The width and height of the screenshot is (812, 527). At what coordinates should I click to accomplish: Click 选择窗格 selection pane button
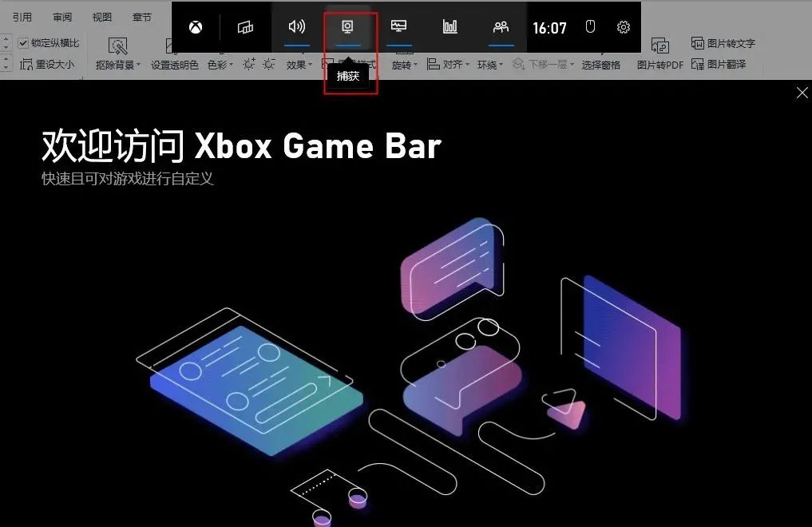600,65
